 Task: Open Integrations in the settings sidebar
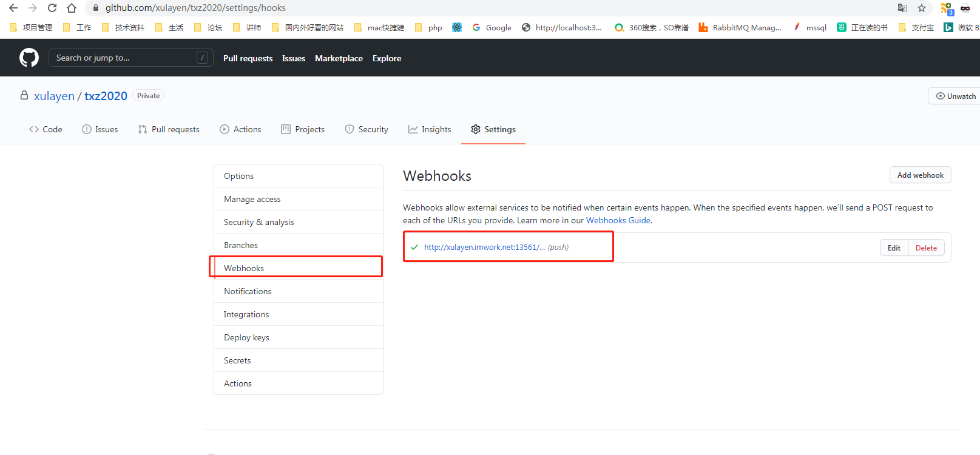click(299, 314)
